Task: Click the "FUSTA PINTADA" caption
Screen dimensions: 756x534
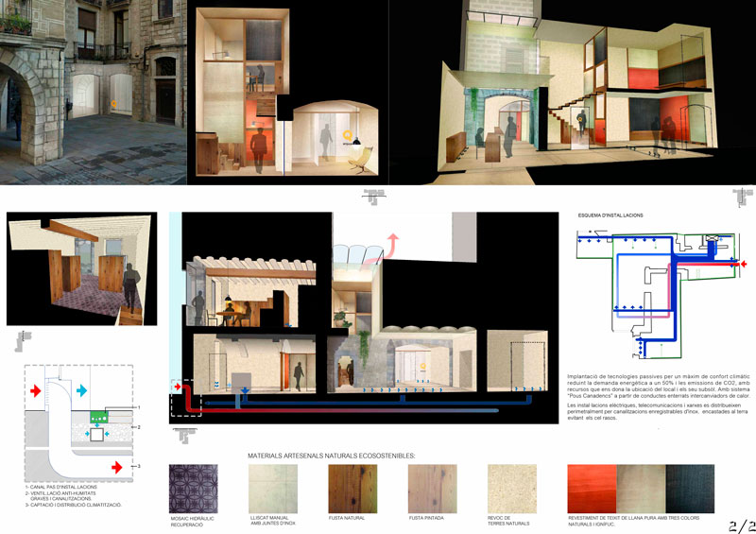Action: [x=426, y=518]
